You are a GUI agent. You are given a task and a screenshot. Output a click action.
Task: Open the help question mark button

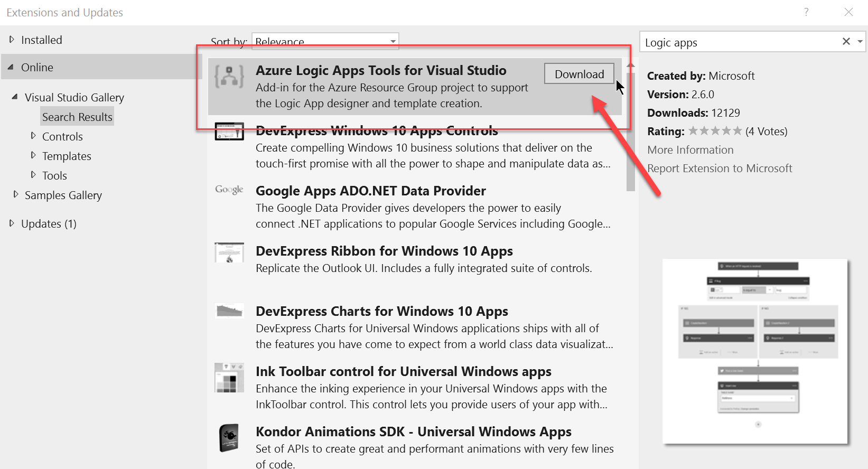806,12
